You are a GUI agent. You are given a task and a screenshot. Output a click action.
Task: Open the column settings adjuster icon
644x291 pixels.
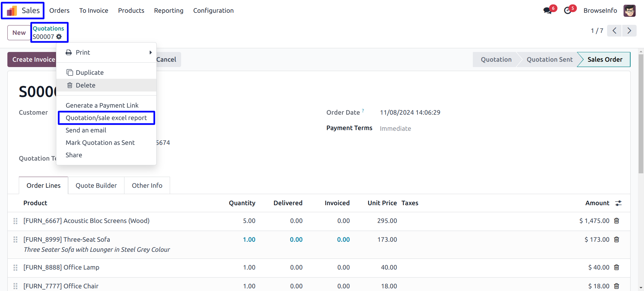(x=619, y=203)
